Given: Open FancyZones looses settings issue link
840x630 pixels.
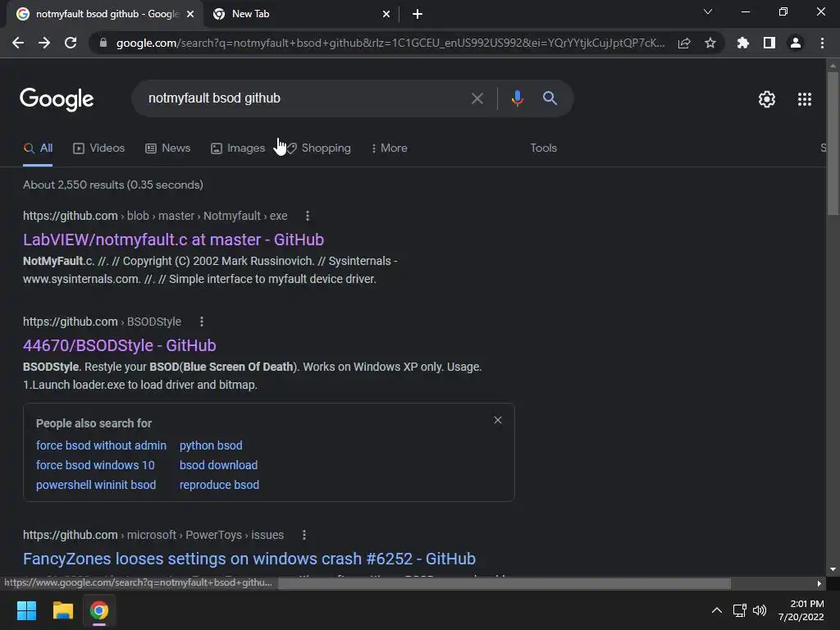Looking at the screenshot, I should pos(249,559).
